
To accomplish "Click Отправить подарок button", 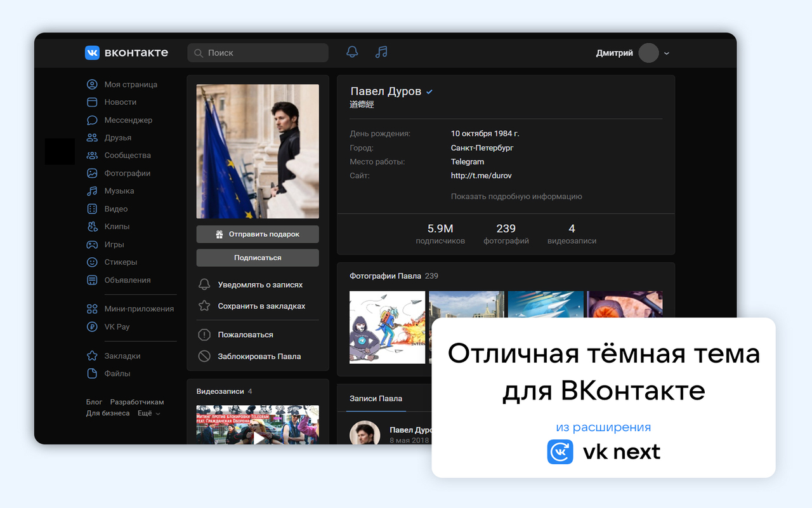I will (258, 234).
